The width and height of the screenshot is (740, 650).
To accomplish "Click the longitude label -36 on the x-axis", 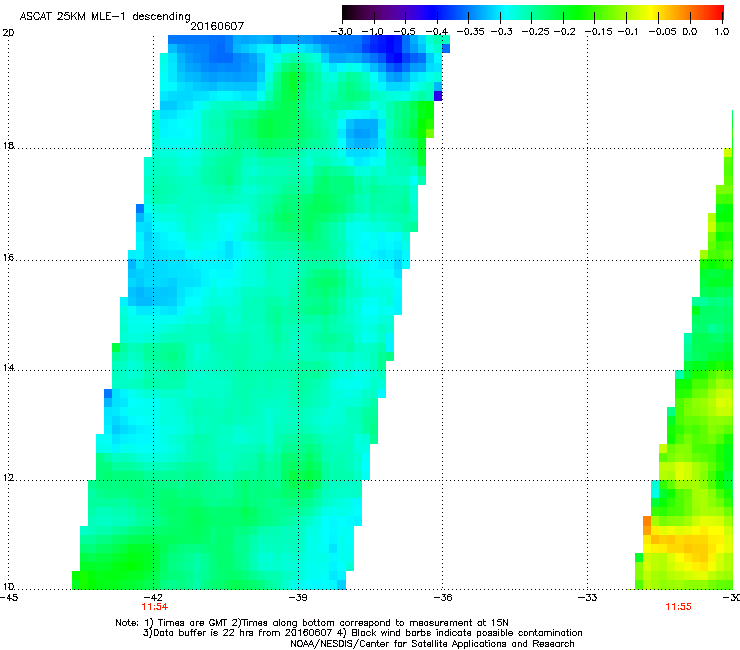I will pos(443,598).
